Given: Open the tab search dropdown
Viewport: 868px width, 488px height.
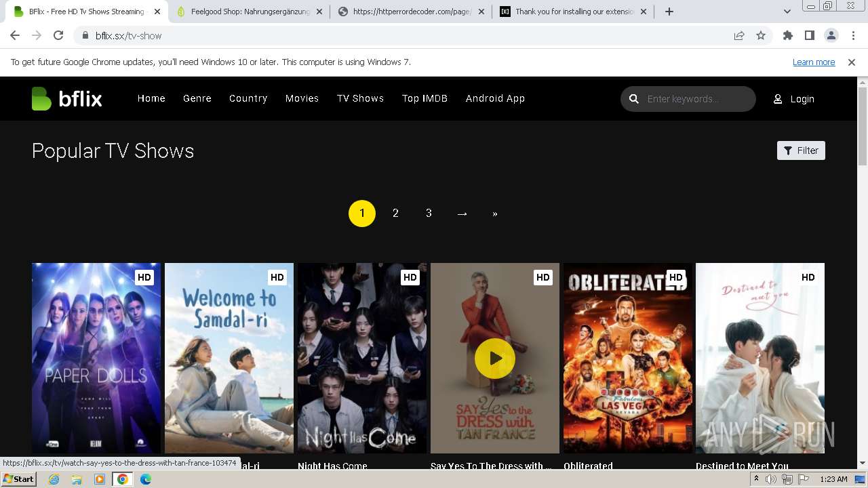Looking at the screenshot, I should click(x=787, y=12).
